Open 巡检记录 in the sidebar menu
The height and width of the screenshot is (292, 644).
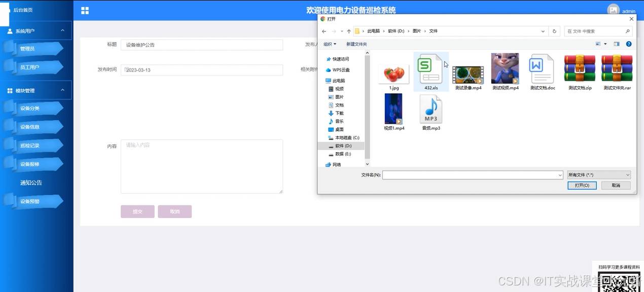tap(30, 145)
